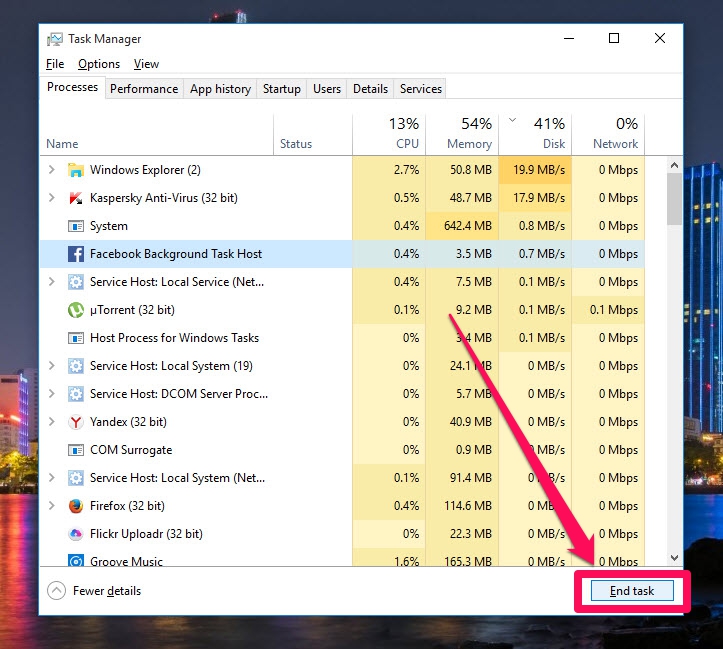Click the µTorrent green icon
This screenshot has width=723, height=649.
(76, 310)
